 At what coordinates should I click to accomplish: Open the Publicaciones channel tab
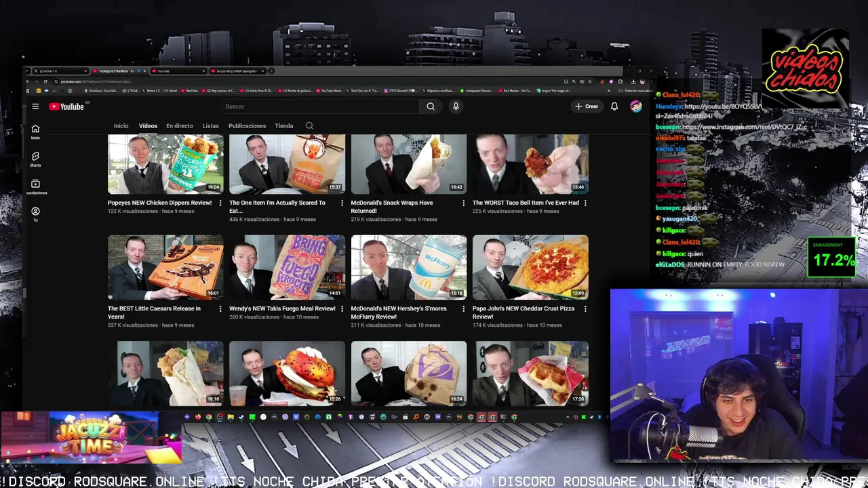tap(247, 125)
